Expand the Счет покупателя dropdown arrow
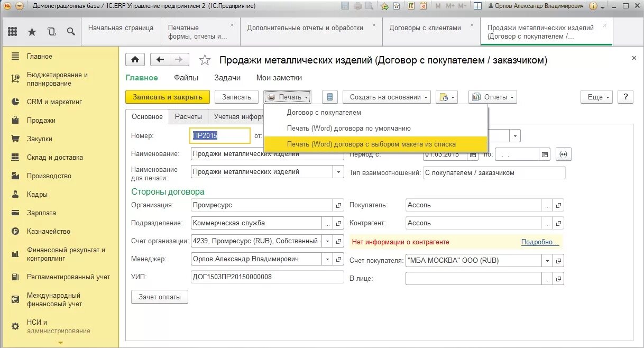This screenshot has width=644, height=348. coord(547,260)
